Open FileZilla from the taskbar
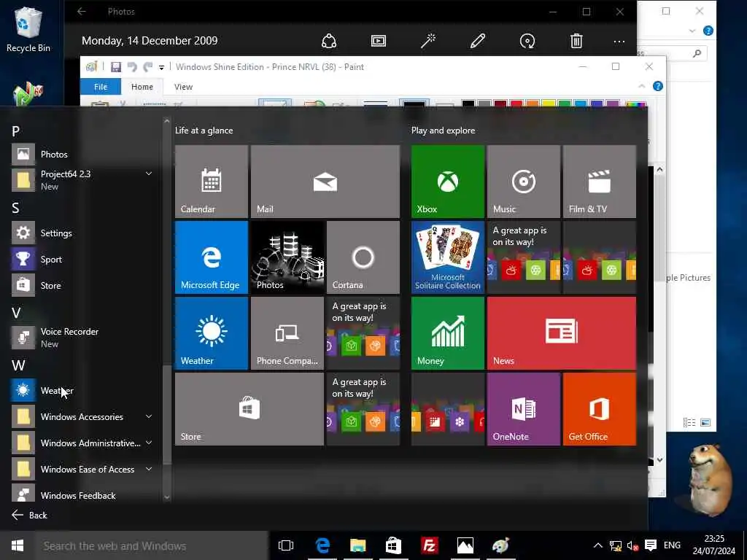The width and height of the screenshot is (747, 560). (x=429, y=545)
